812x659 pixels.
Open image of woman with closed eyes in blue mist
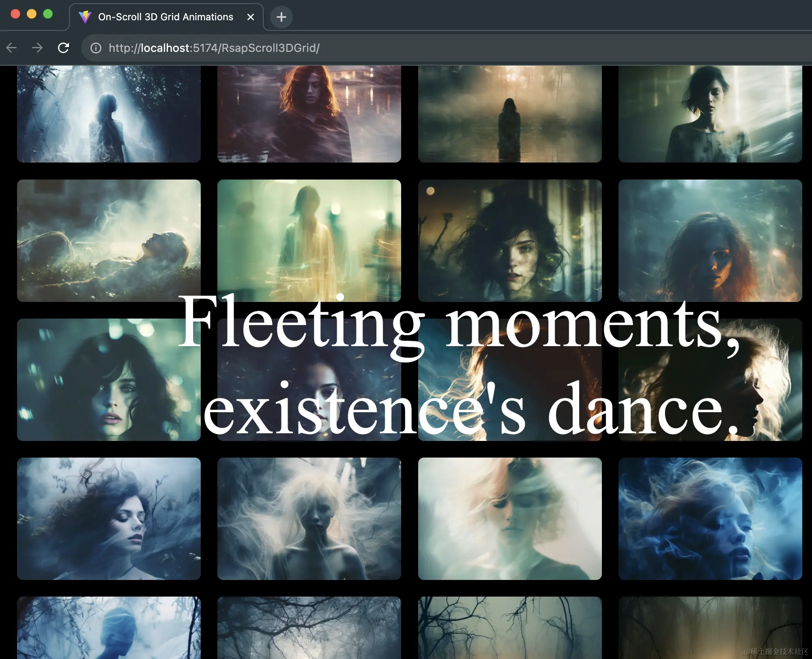click(x=109, y=519)
